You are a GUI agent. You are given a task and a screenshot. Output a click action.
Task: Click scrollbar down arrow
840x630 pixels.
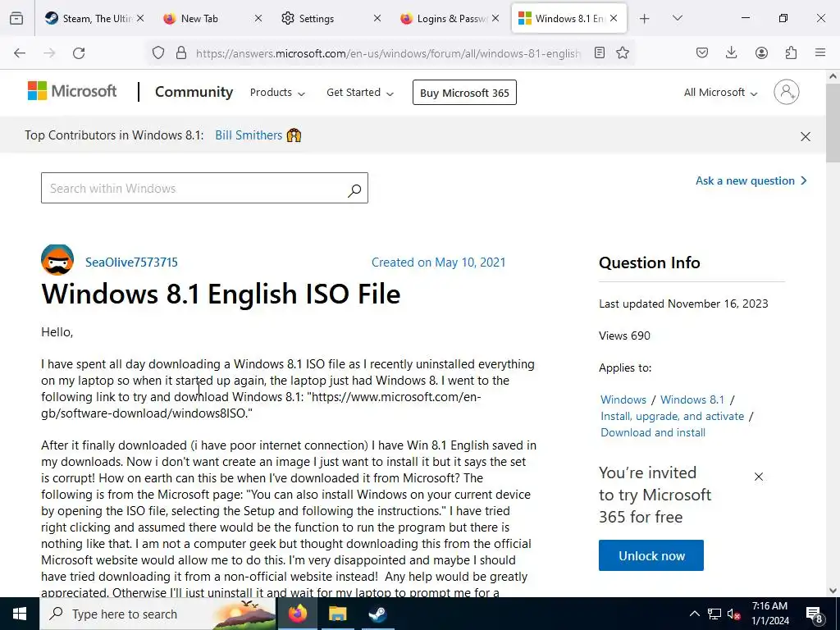click(x=833, y=591)
